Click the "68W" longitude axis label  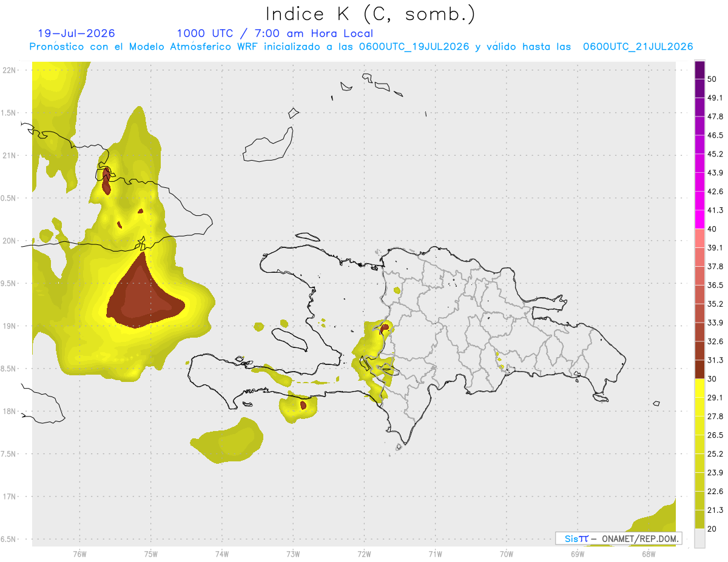(648, 554)
